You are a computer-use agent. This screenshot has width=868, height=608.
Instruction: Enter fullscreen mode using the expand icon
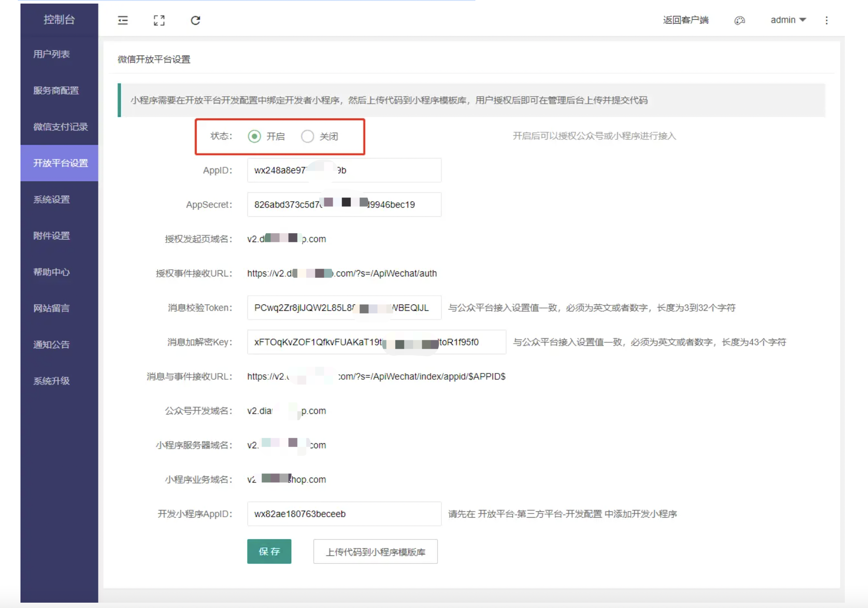[x=159, y=20]
